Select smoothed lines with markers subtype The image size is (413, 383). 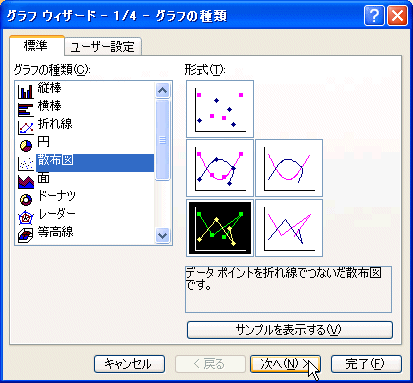[x=220, y=168]
